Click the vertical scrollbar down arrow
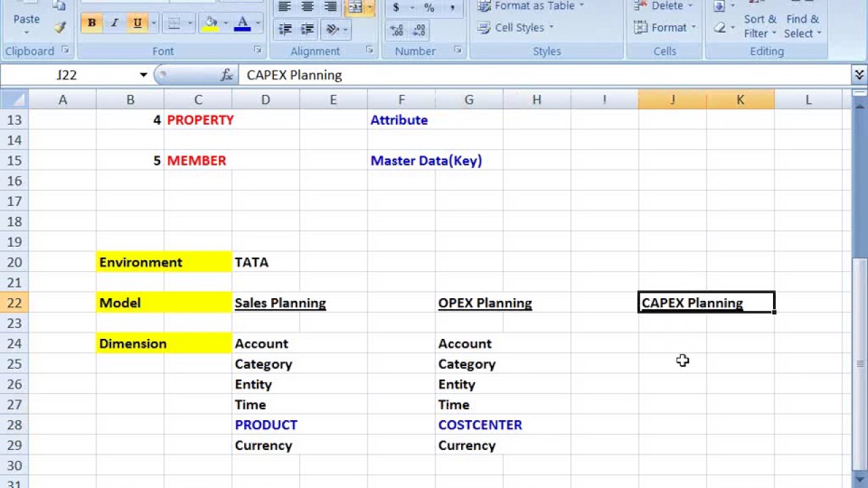Screen dimensions: 868x488 tap(860, 480)
